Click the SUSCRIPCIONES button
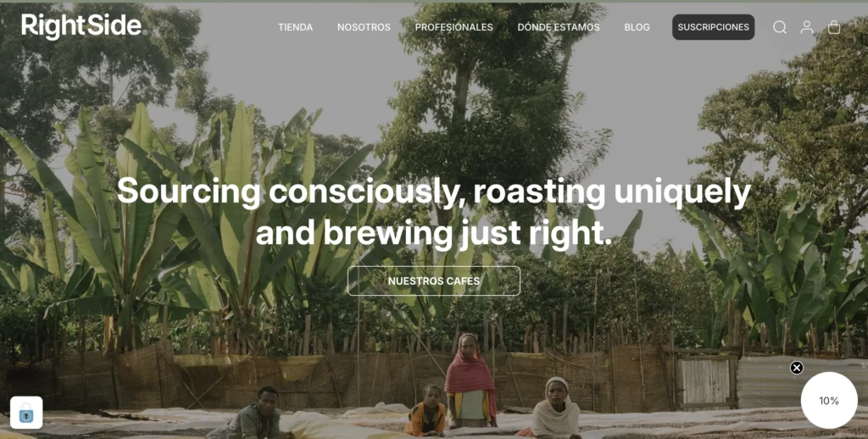 pos(713,27)
